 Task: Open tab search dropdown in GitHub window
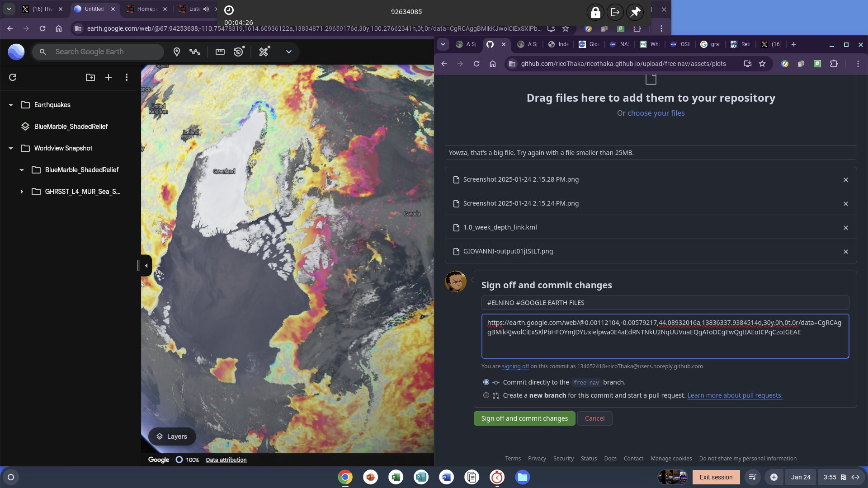point(443,44)
